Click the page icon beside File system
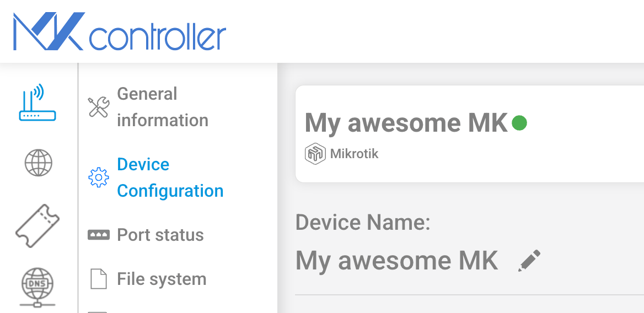The image size is (644, 313). 99,279
